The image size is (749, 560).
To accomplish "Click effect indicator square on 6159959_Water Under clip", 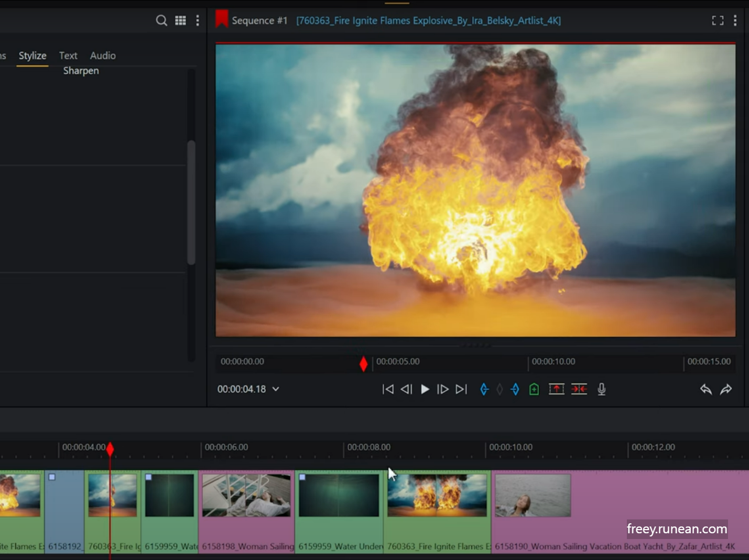I will tap(302, 477).
